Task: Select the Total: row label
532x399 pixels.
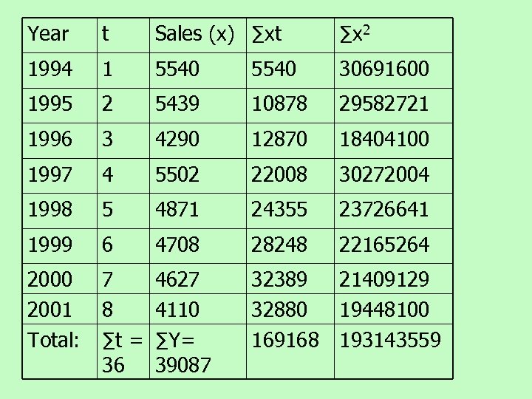Action: (53, 340)
